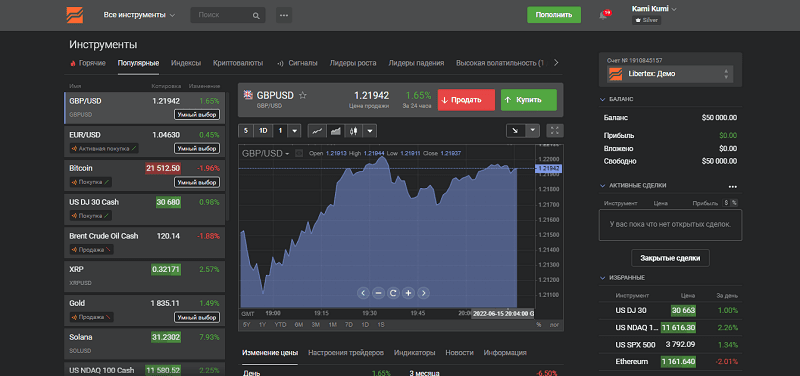Reset chart with refresh button
The width and height of the screenshot is (800, 376).
pos(393,293)
